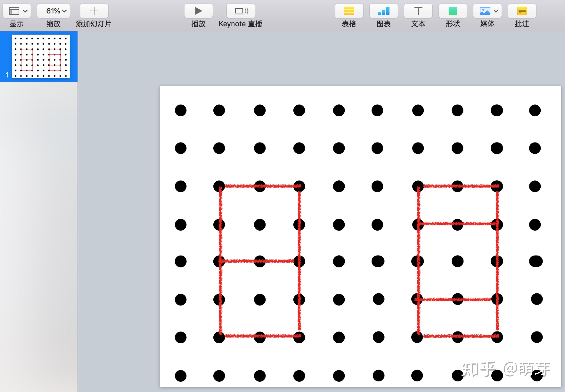Add a comment with 批注 icon
This screenshot has width=565, height=392.
tap(522, 11)
